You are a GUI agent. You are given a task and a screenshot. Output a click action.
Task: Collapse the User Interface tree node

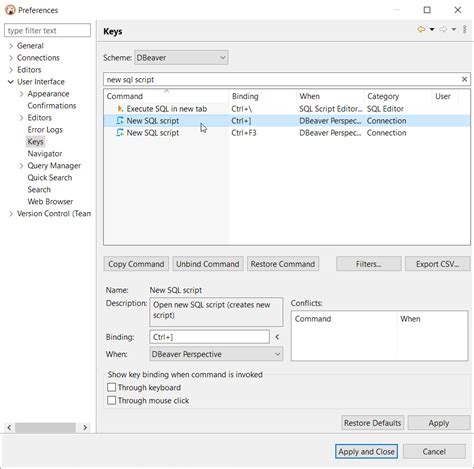(11, 82)
